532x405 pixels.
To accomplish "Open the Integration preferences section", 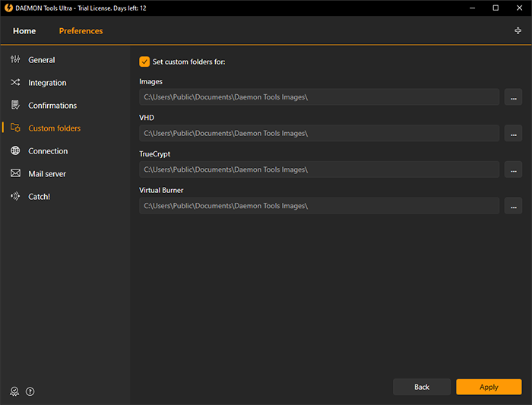I will tap(47, 82).
